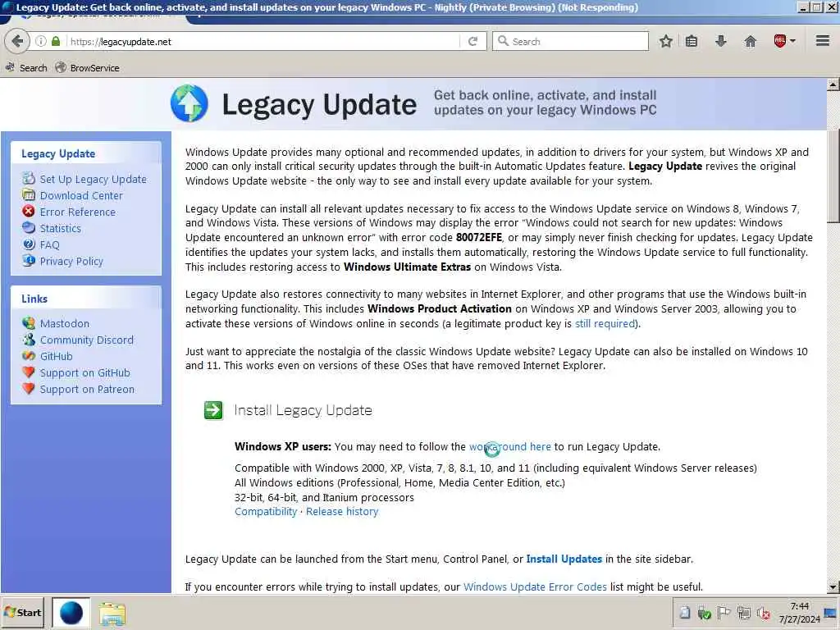This screenshot has width=840, height=630.
Task: Click heart icon beside Support on GitHub
Action: 29,372
